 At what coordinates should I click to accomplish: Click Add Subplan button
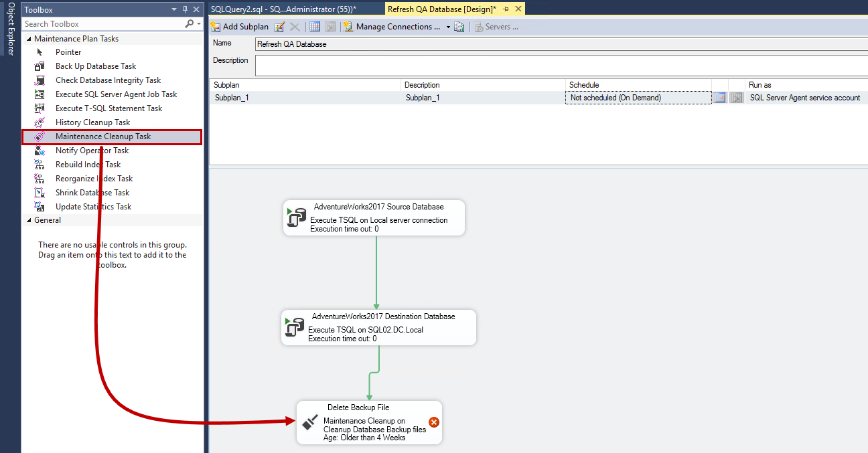coord(240,27)
